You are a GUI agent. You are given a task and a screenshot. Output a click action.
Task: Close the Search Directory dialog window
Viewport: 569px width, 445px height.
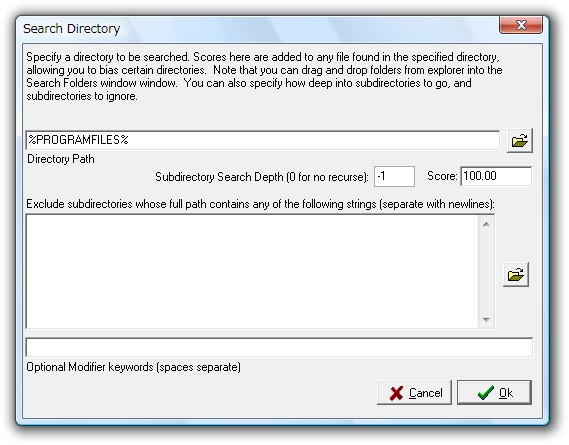pyautogui.click(x=521, y=25)
